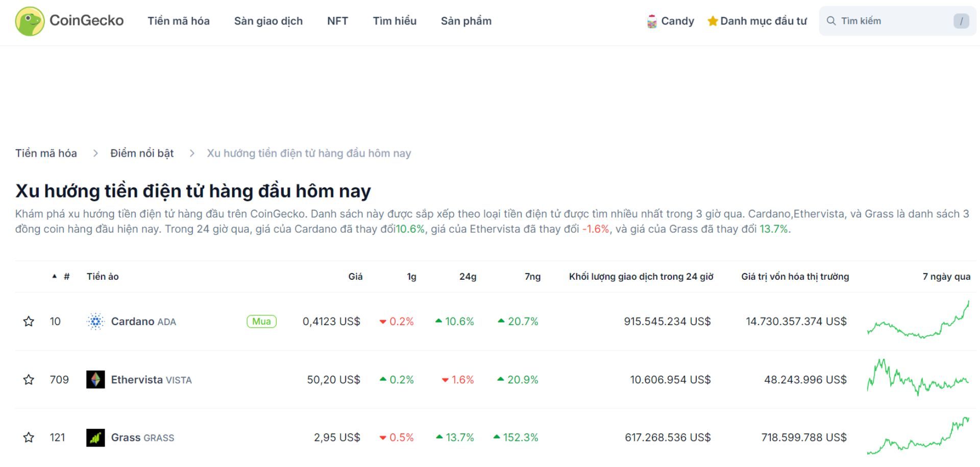Select the Ethervista VISTA coin logo

tap(95, 380)
